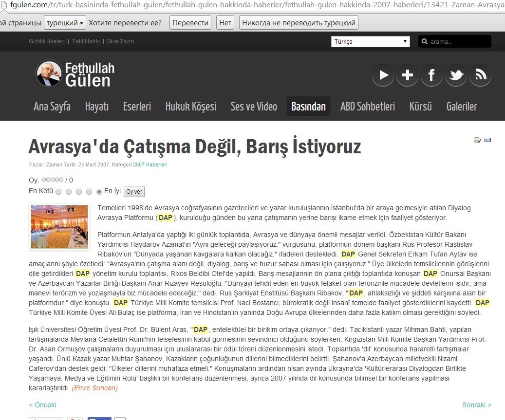
Task: Click the RSS feed icon
Action: click(480, 75)
